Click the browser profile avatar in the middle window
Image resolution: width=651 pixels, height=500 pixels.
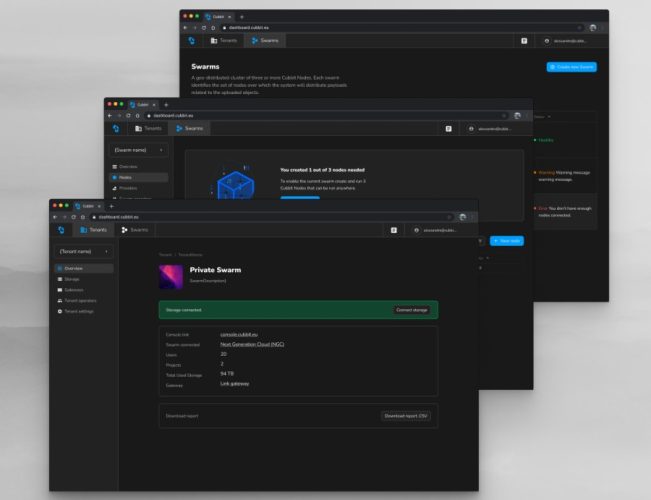pos(517,116)
